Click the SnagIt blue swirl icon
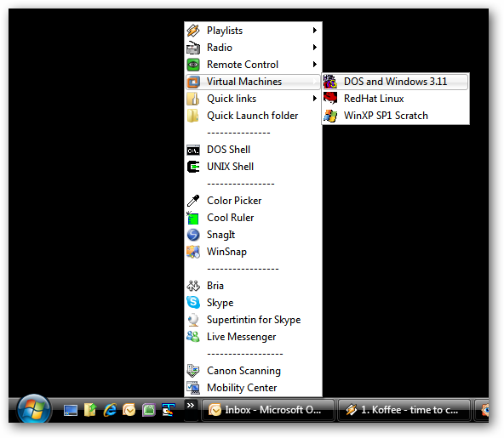504x438 pixels. tap(193, 235)
